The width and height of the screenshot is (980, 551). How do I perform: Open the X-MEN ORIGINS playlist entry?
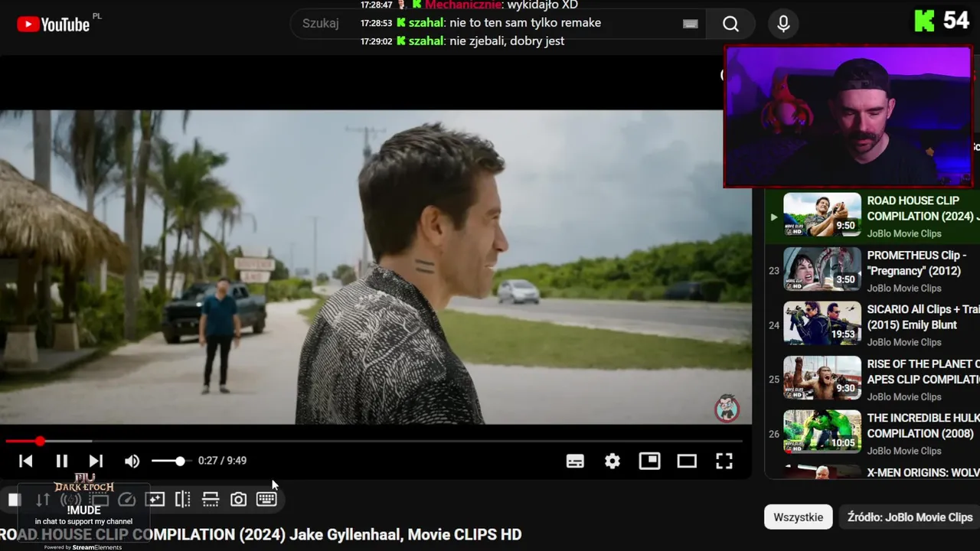(x=873, y=472)
